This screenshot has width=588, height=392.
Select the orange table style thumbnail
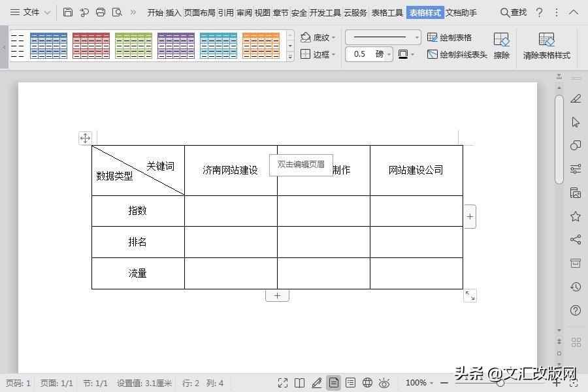click(261, 44)
